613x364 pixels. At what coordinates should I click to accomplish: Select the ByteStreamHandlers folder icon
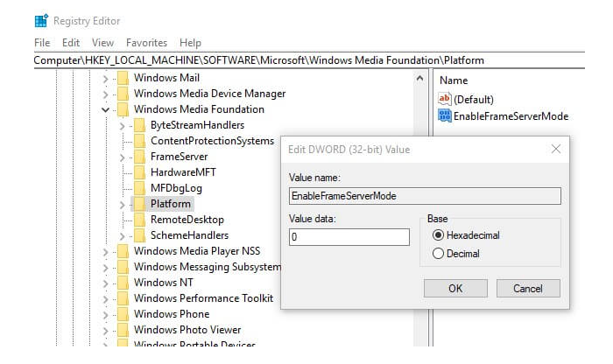point(139,125)
